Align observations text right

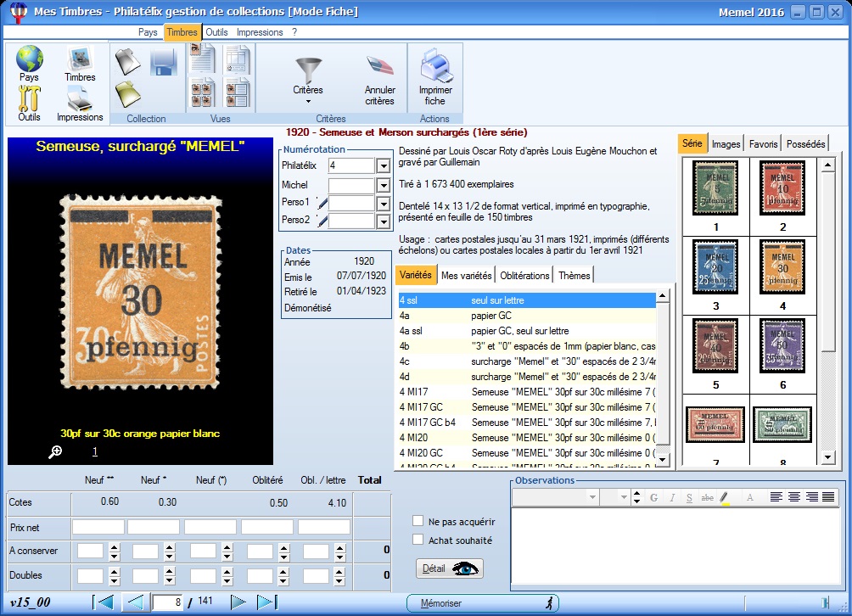tap(812, 496)
